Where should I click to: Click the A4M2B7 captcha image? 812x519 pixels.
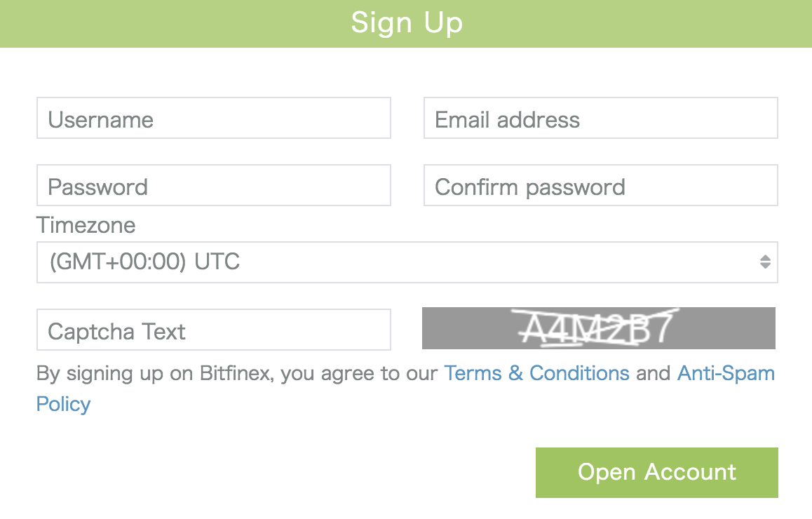(599, 328)
